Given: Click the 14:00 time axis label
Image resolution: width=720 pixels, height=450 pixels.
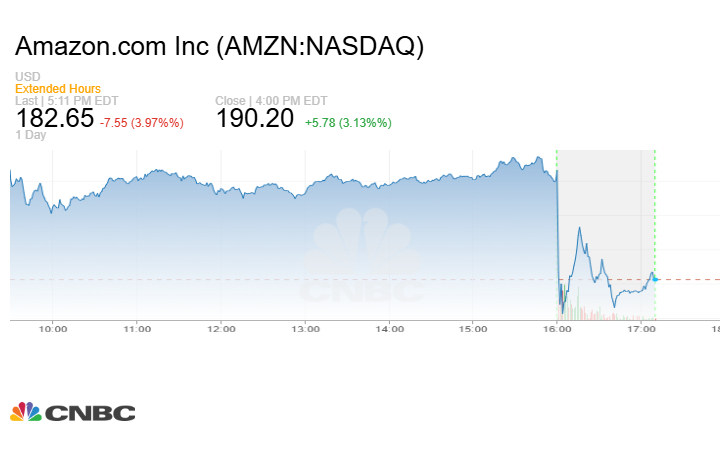Looking at the screenshot, I should click(x=389, y=328).
